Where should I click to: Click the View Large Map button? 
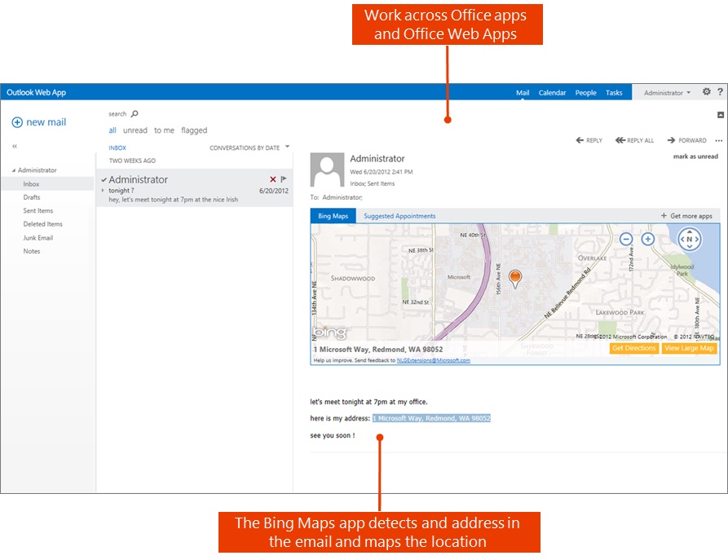tap(689, 348)
